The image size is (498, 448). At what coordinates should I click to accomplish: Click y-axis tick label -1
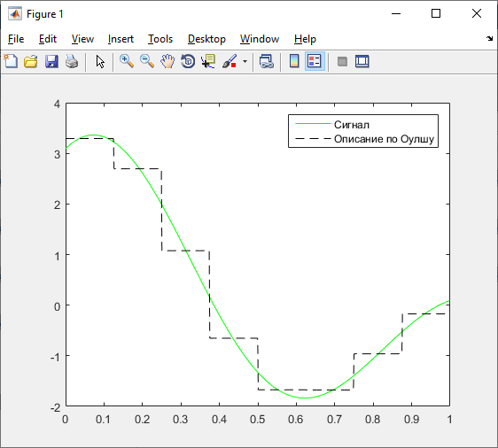pos(55,358)
